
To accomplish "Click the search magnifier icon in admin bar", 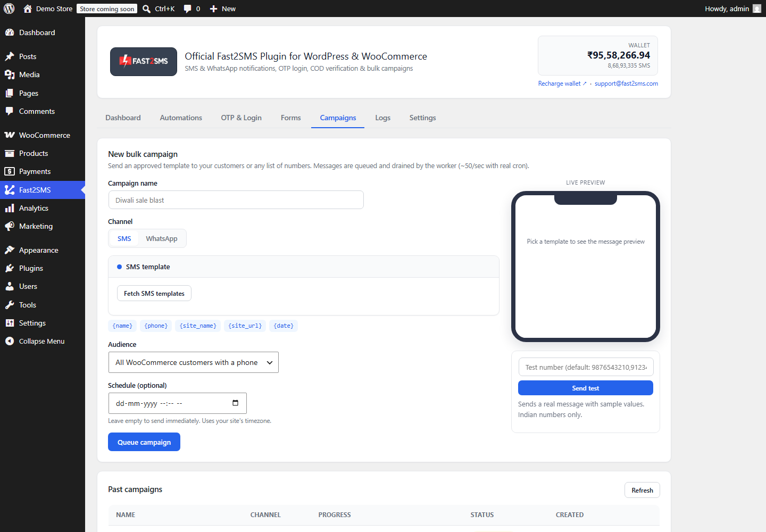I will click(146, 9).
